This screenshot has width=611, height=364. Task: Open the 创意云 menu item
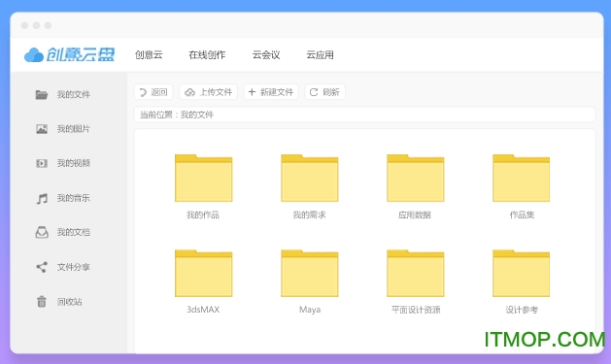(149, 55)
